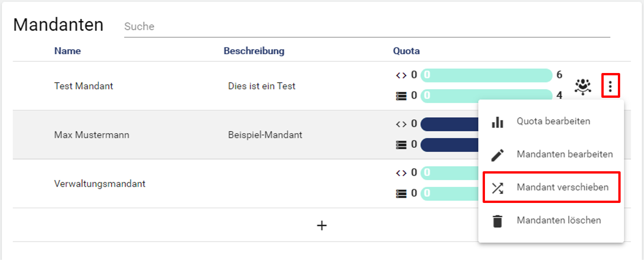Click the shuffle icon for Mandant verschieben
The height and width of the screenshot is (264, 644).
[x=497, y=188]
